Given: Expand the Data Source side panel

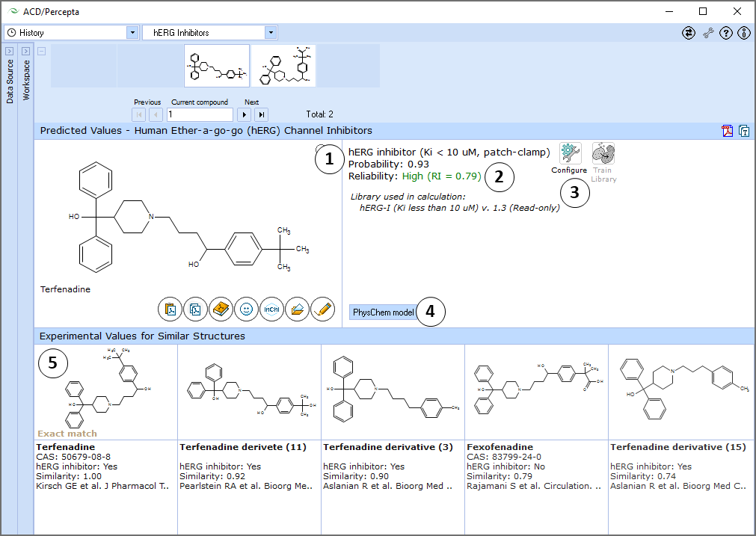Looking at the screenshot, I should pos(9,51).
